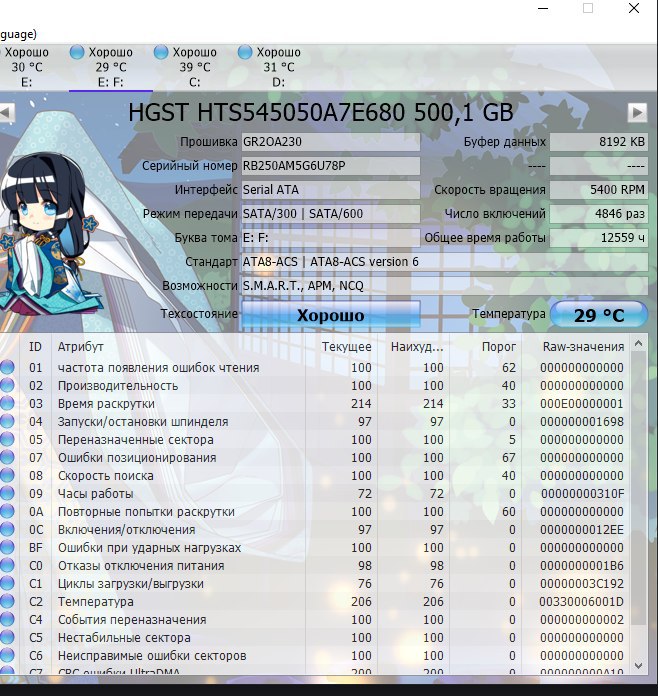Click status orb for Включения/отключения row
The width and height of the screenshot is (658, 696).
tap(7, 529)
